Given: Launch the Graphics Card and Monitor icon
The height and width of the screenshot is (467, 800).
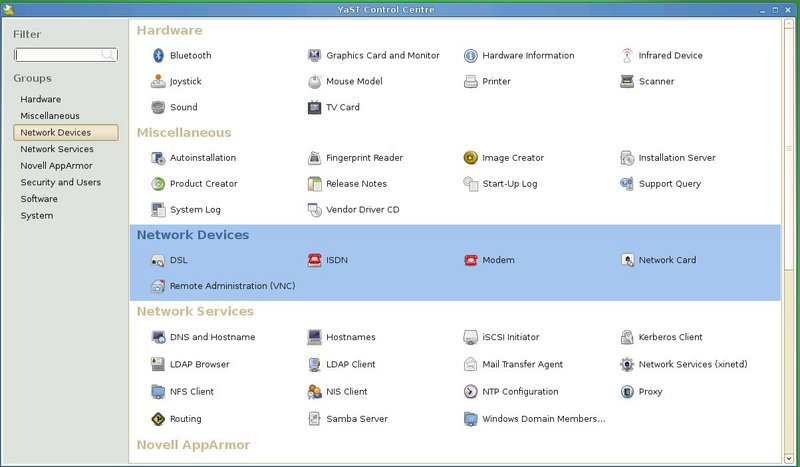Looking at the screenshot, I should [x=314, y=56].
